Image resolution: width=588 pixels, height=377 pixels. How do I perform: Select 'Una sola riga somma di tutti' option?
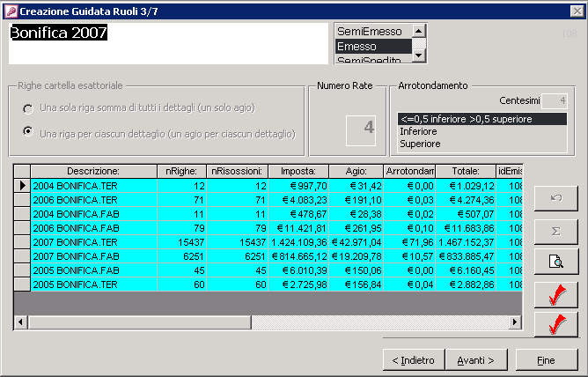[28, 109]
